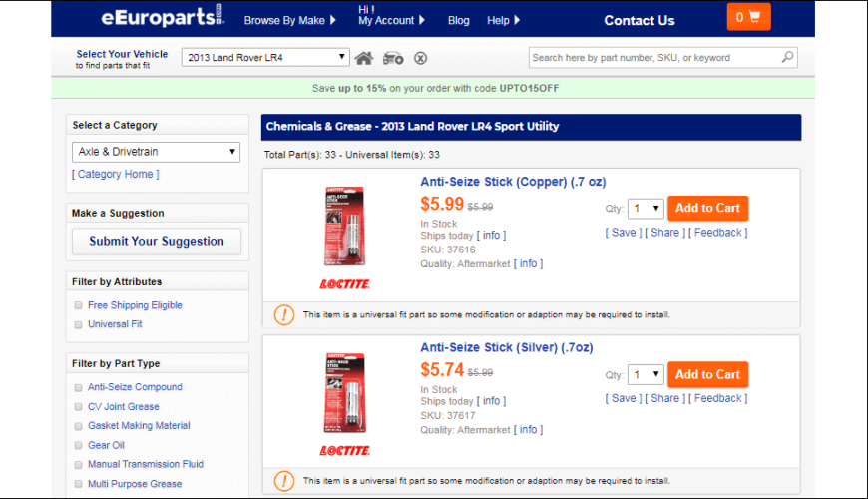Image resolution: width=868 pixels, height=499 pixels.
Task: Open the shopping cart icon button
Action: click(748, 17)
